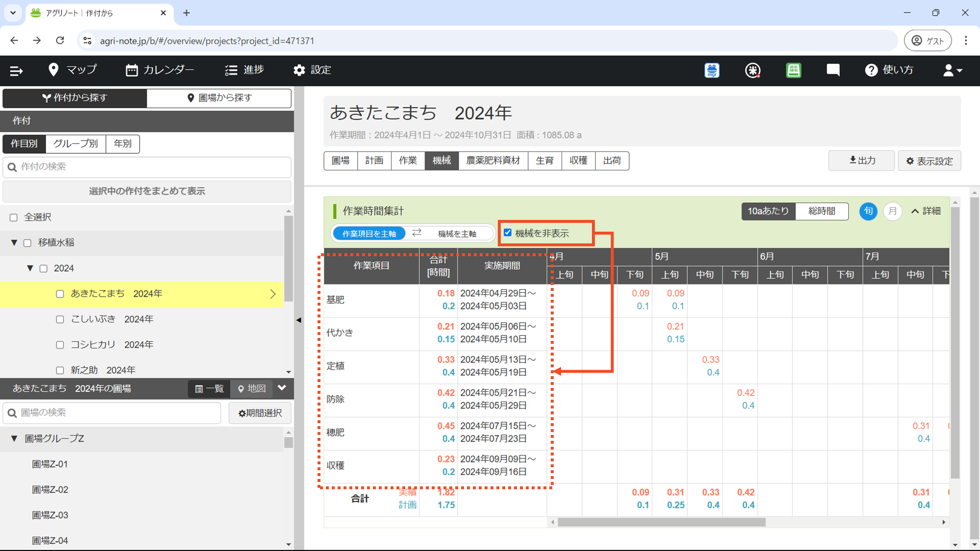Screen dimensions: 980x551
Task: Switch to the 収穫 tab
Action: 578,161
